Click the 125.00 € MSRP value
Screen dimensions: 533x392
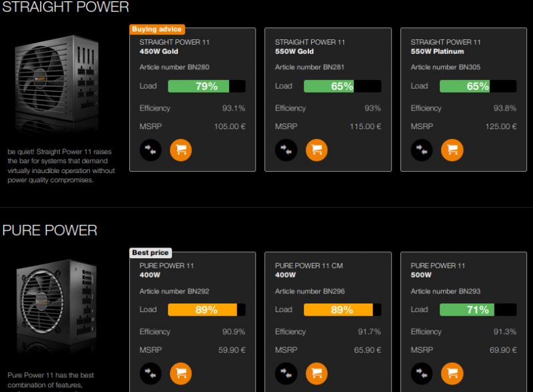(x=501, y=126)
